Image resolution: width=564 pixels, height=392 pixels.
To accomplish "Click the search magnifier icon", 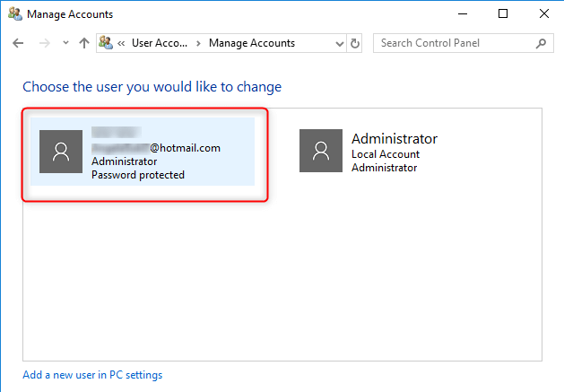I will [x=541, y=43].
